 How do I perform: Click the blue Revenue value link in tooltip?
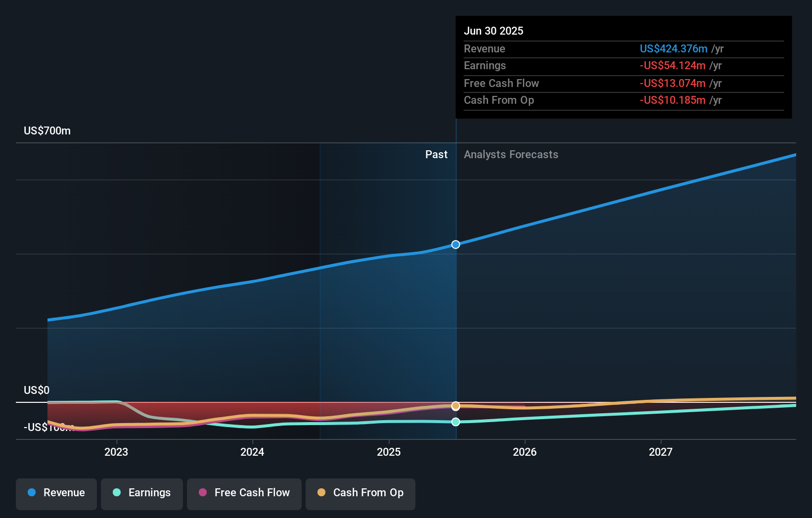pos(673,48)
